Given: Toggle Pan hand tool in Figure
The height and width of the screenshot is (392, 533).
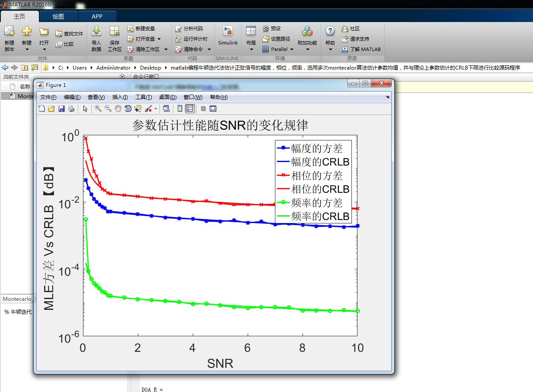Looking at the screenshot, I should point(118,108).
